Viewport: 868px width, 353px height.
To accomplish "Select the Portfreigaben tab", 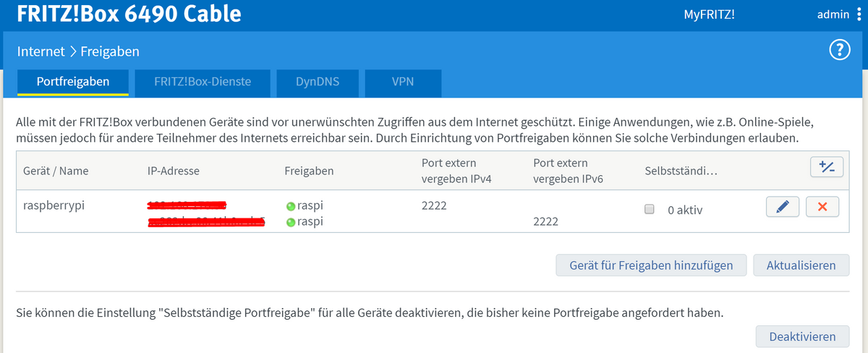I will (73, 82).
